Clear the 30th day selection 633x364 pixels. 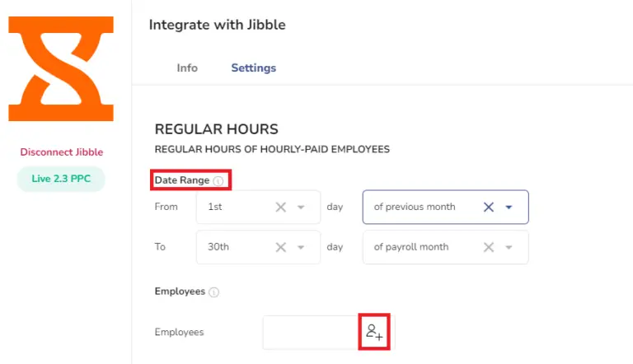click(281, 247)
